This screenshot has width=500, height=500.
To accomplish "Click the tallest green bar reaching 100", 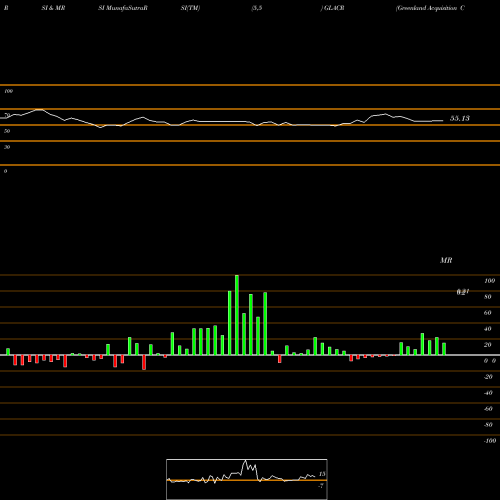I will (237, 315).
